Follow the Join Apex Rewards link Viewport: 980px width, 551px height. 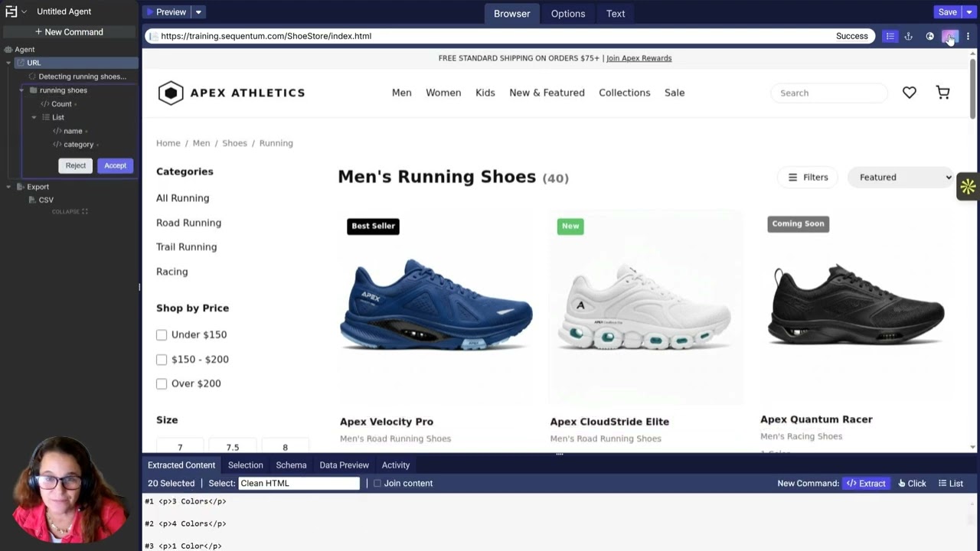(x=639, y=58)
